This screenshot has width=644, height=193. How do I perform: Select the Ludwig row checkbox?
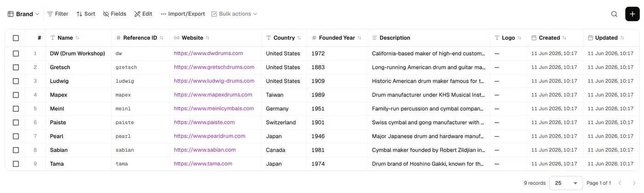point(16,81)
